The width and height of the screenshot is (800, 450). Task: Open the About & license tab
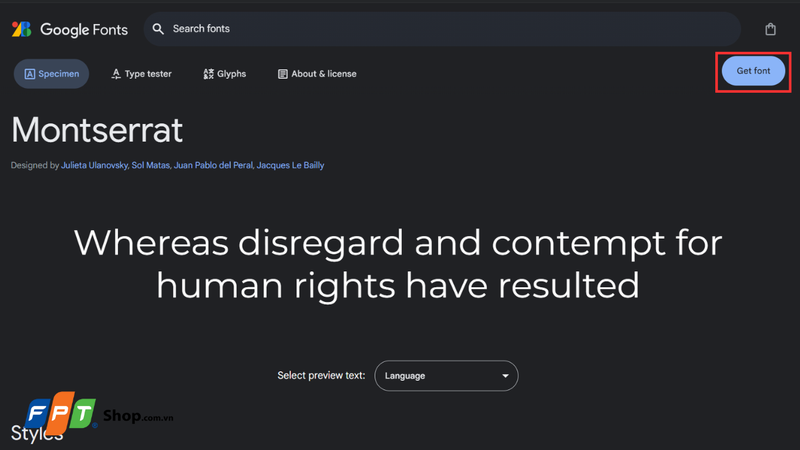(x=317, y=73)
